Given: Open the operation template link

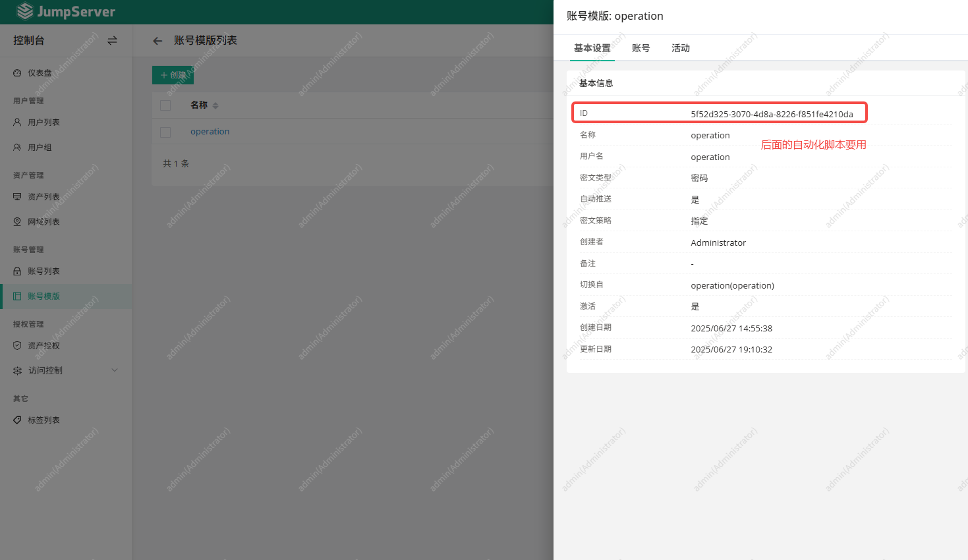Looking at the screenshot, I should tap(210, 131).
